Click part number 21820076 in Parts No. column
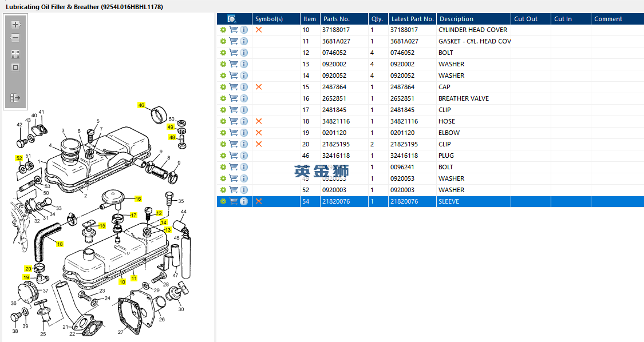This screenshot has height=342, width=644. tap(336, 201)
